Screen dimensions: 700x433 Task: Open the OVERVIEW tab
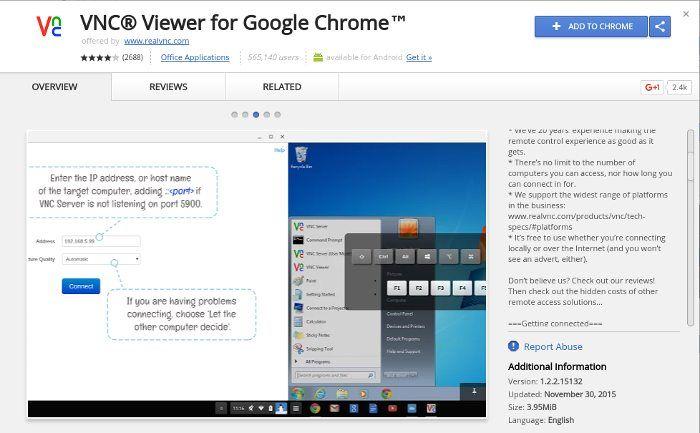point(55,88)
